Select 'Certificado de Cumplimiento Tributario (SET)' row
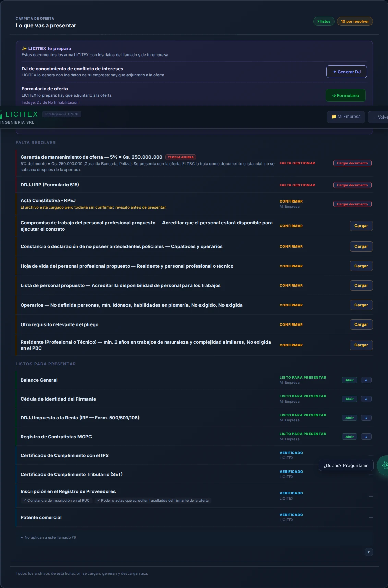The height and width of the screenshot is (588, 388). point(194,474)
